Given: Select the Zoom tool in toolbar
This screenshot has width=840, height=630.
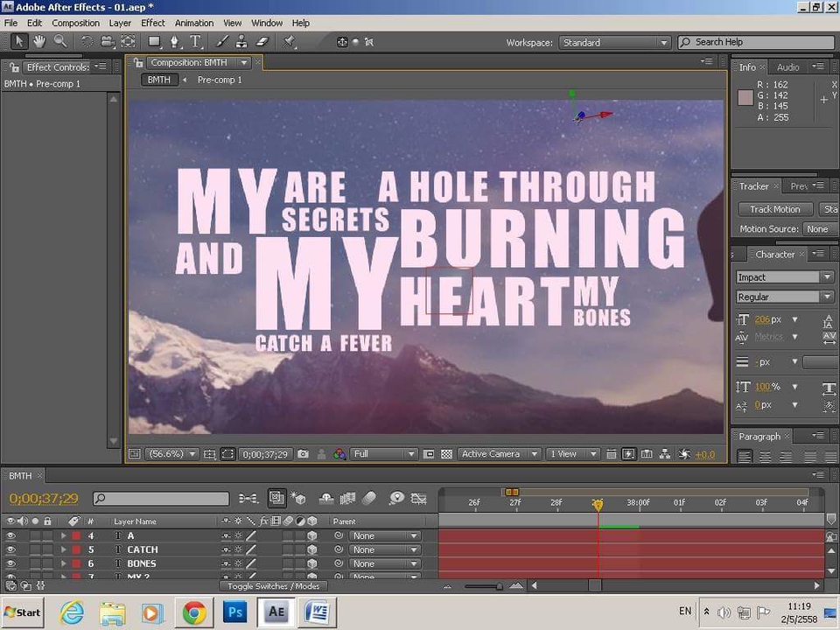Looking at the screenshot, I should point(59,41).
